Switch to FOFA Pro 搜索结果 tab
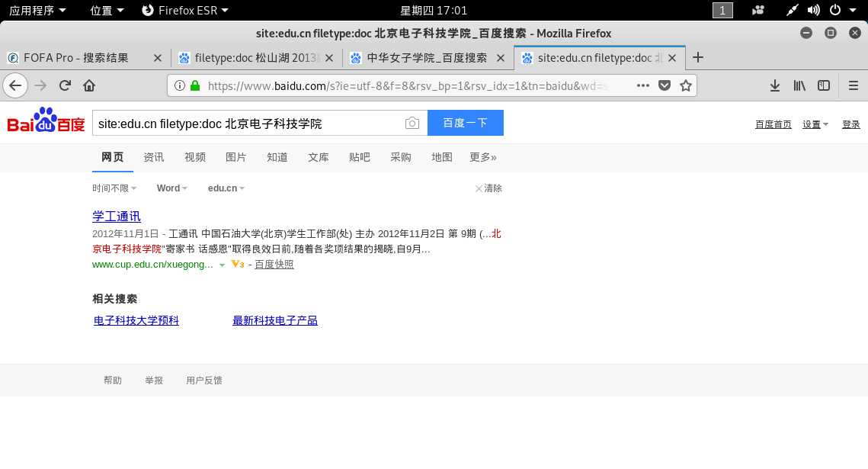The image size is (868, 469). (x=75, y=58)
